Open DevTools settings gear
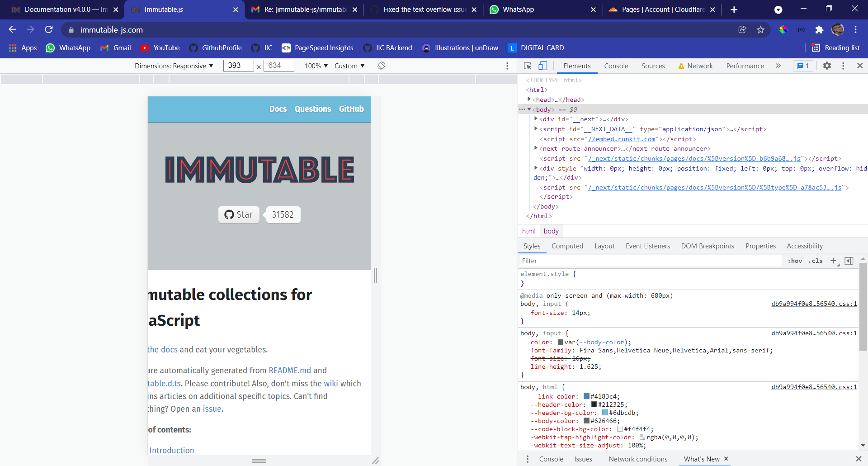The height and width of the screenshot is (466, 868). (x=827, y=66)
